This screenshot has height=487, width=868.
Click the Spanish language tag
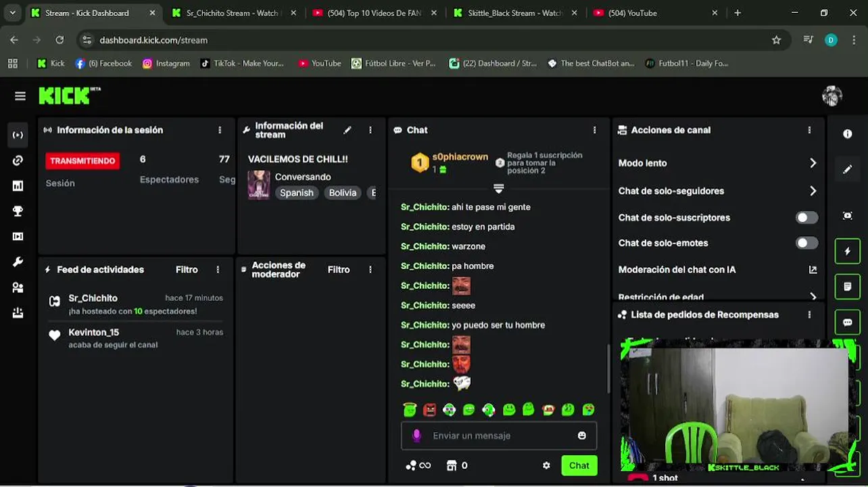[297, 193]
